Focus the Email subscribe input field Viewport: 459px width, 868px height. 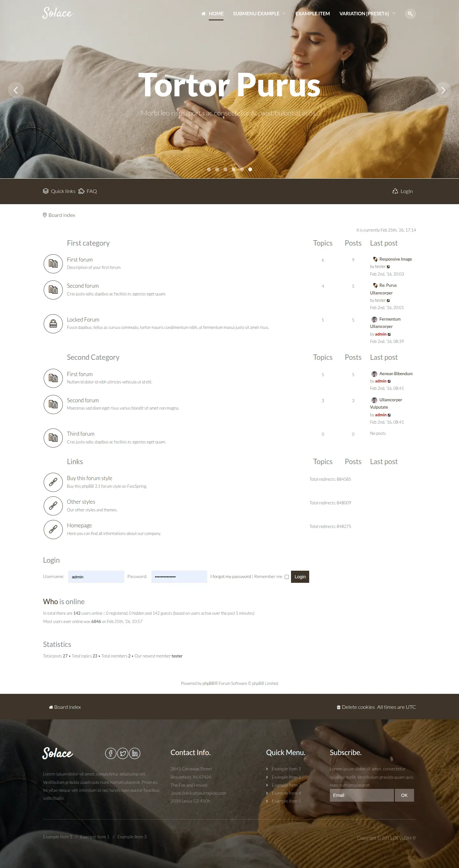pos(361,795)
